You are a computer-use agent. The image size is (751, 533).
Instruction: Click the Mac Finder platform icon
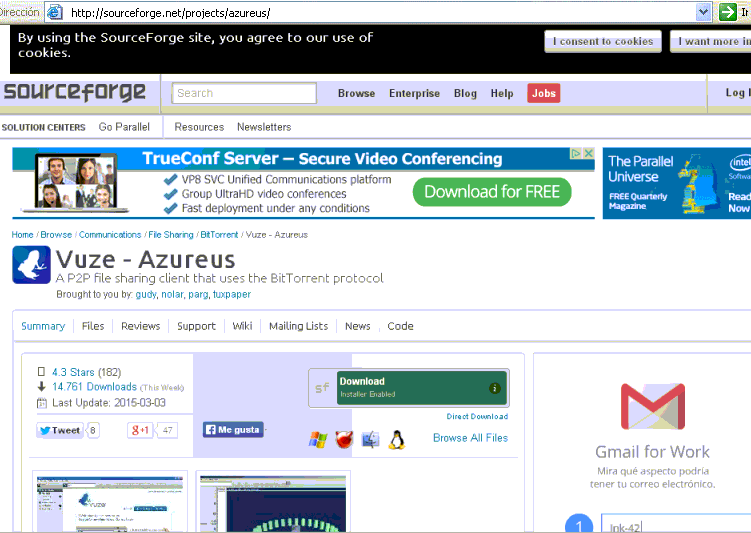370,439
